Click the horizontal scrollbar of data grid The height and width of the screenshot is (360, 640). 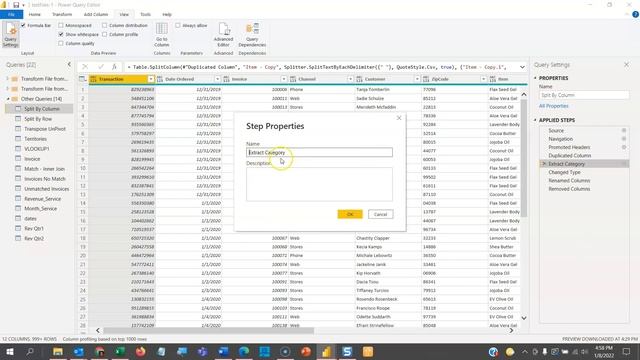click(208, 330)
